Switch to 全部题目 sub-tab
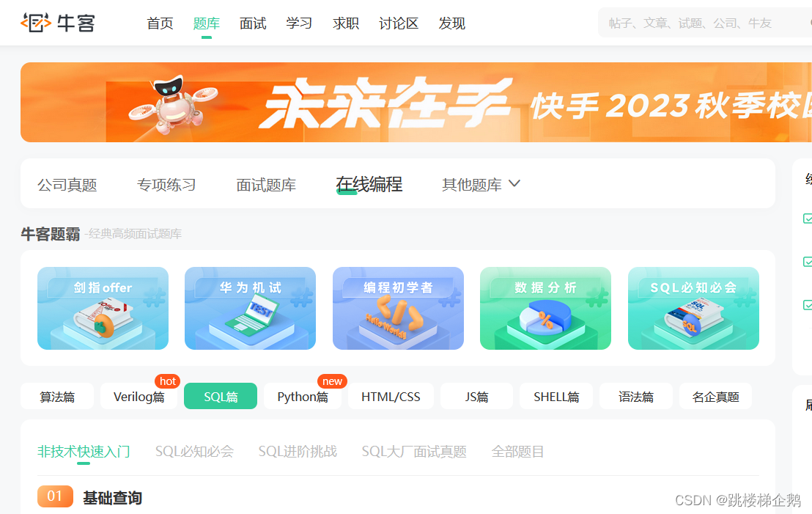This screenshot has width=812, height=514. coord(518,451)
